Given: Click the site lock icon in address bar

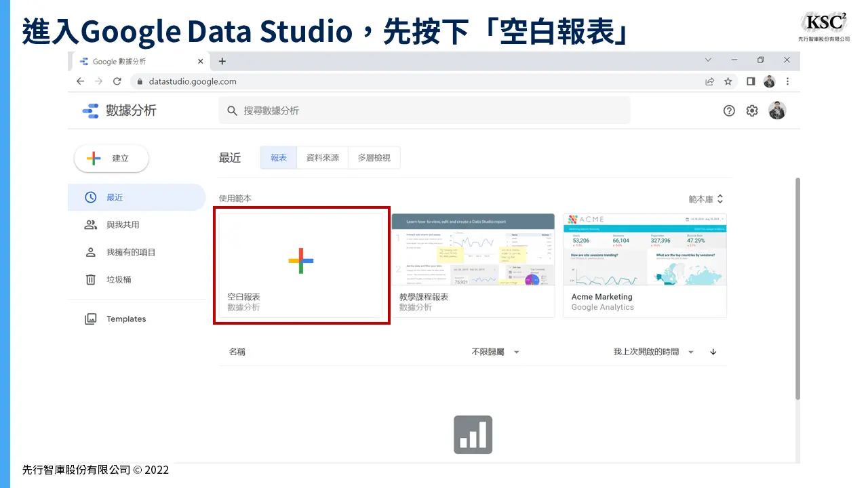Looking at the screenshot, I should (x=140, y=81).
